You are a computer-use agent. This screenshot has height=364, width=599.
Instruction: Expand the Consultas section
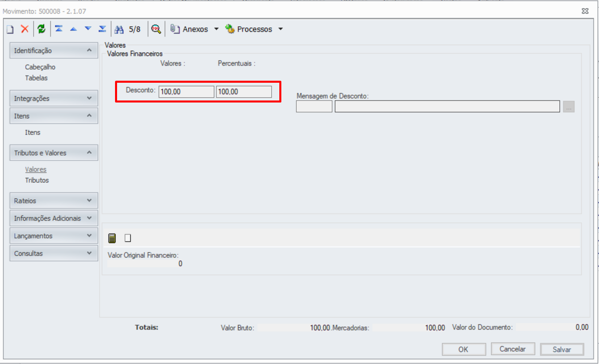tap(54, 253)
